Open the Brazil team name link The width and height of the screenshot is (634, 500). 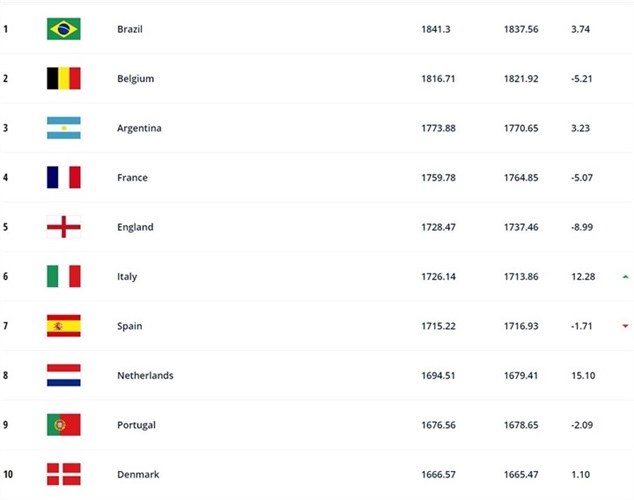click(130, 29)
